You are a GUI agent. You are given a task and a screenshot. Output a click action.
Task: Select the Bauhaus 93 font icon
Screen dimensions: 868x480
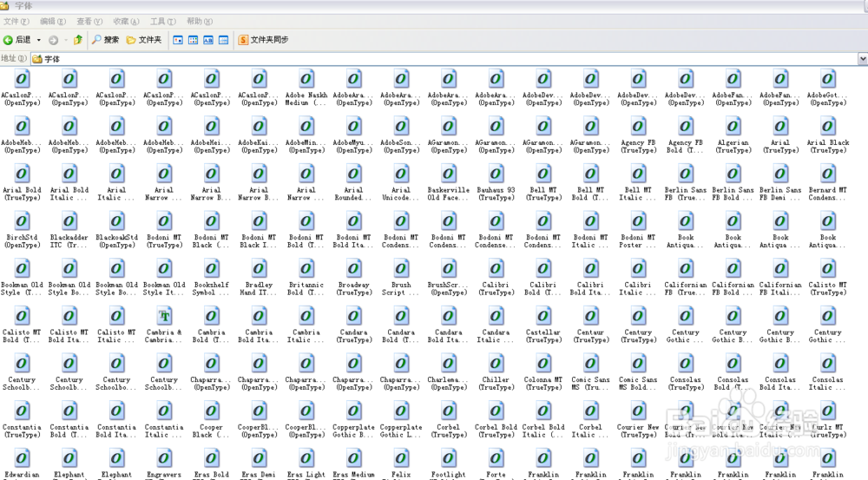pyautogui.click(x=496, y=174)
